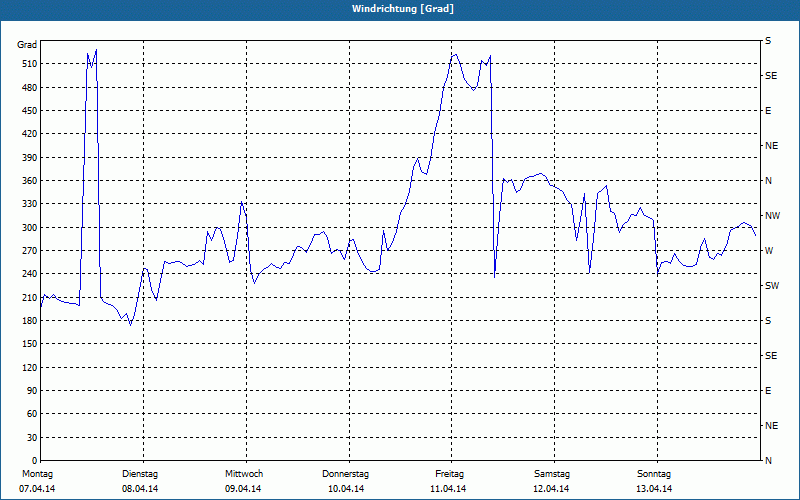Click the chart title Windrichtung [Grad]
This screenshot has width=800, height=500.
pyautogui.click(x=403, y=9)
